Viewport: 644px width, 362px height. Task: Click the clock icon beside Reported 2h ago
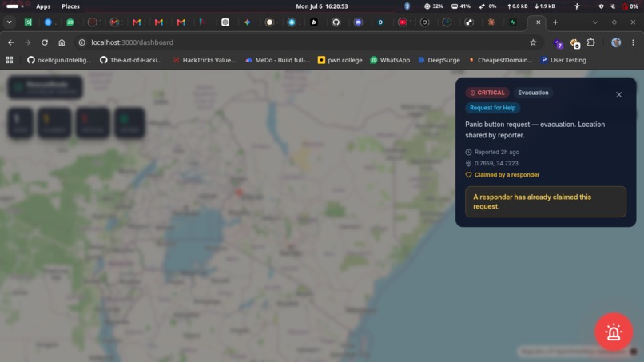[468, 152]
